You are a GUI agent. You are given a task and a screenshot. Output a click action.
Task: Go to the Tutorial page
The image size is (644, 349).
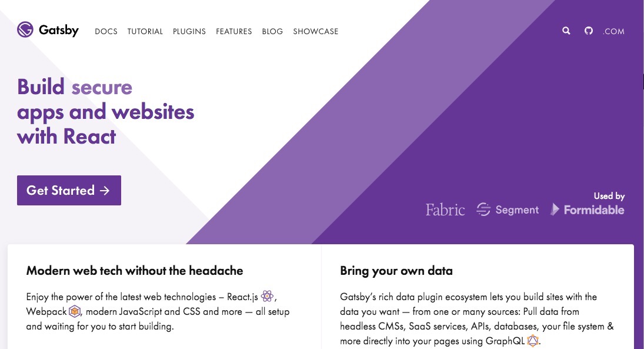[145, 31]
